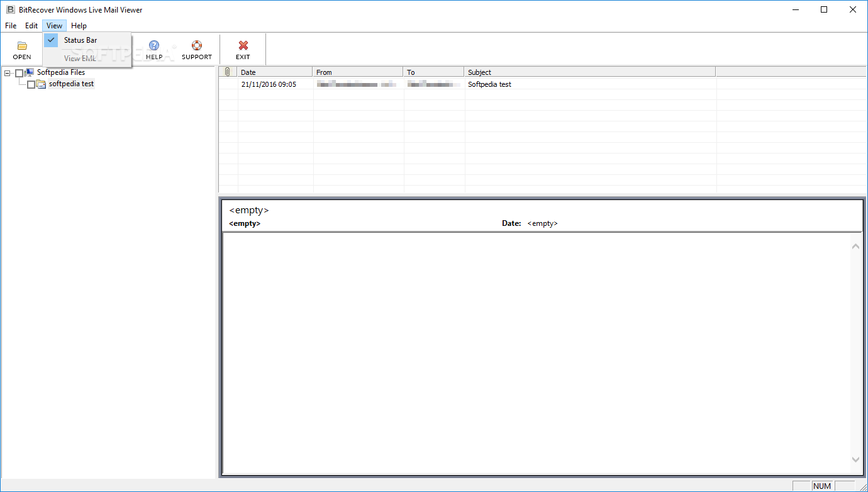Sort emails by Date column header
The height and width of the screenshot is (492, 868).
tap(275, 72)
